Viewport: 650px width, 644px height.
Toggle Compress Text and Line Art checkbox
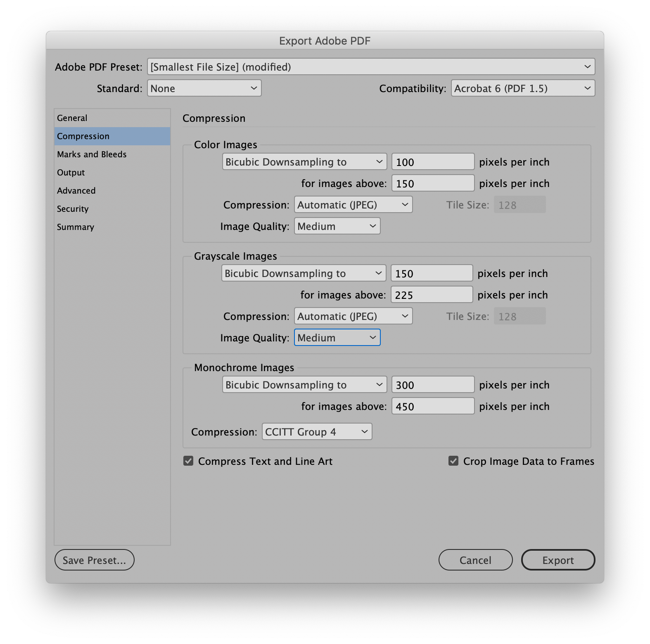pos(188,461)
